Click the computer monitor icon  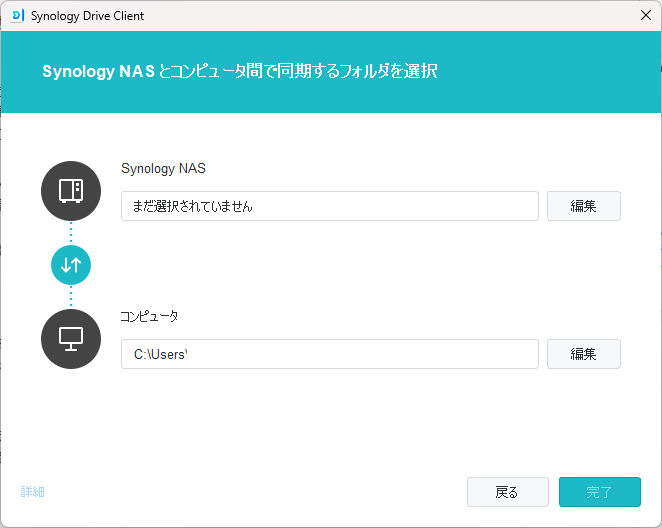tap(71, 339)
